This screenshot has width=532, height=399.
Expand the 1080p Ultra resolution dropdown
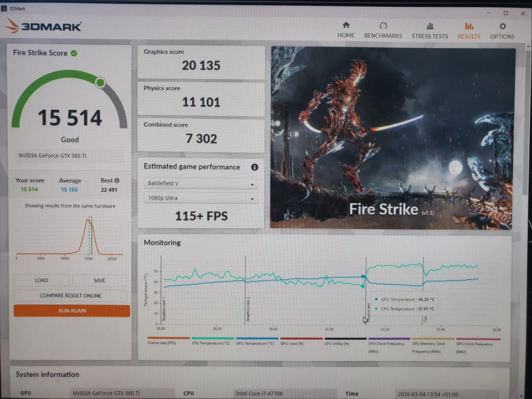click(x=201, y=198)
